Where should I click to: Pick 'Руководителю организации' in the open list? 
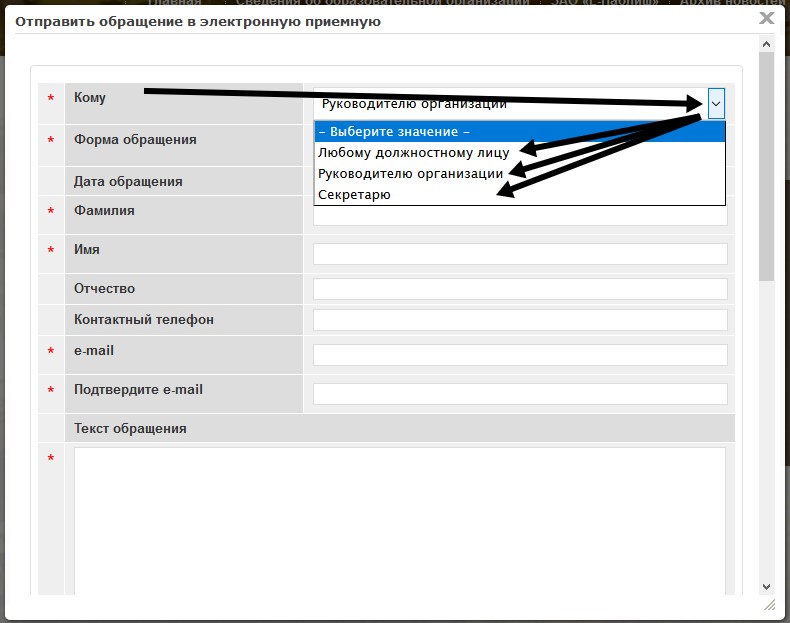point(411,173)
